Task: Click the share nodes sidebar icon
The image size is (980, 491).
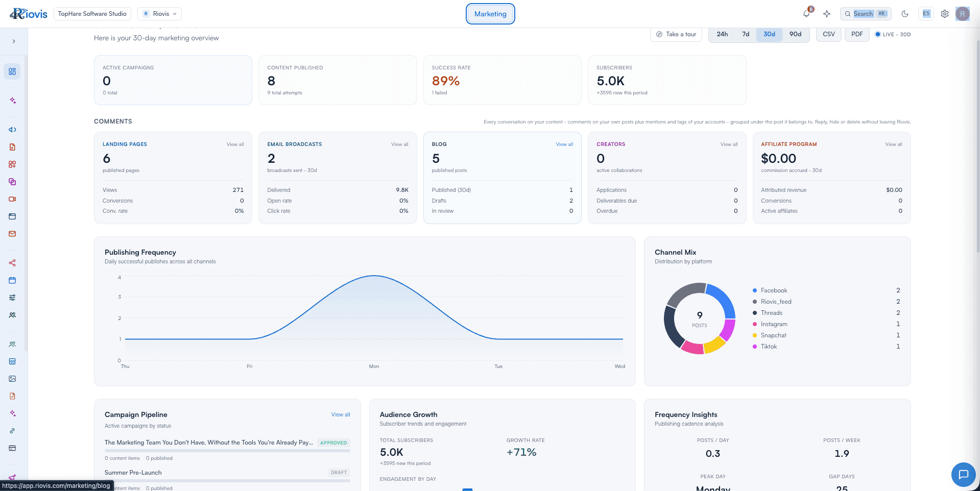Action: pos(12,263)
